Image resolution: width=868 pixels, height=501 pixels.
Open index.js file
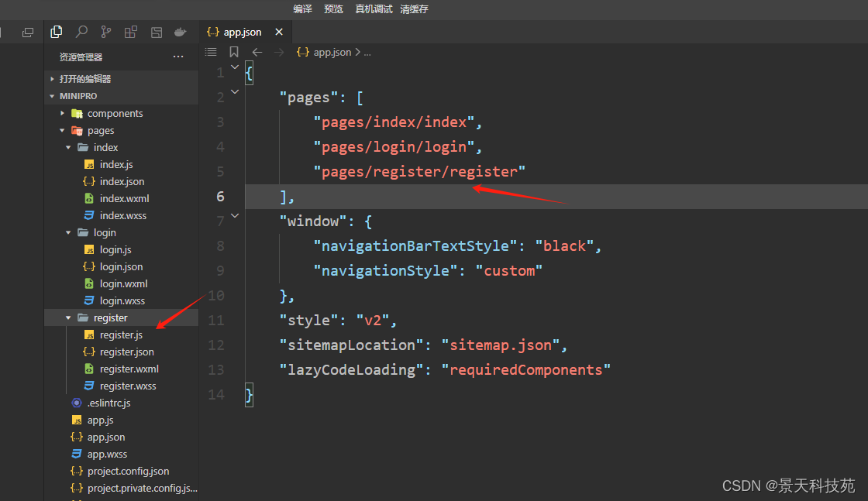tap(116, 165)
